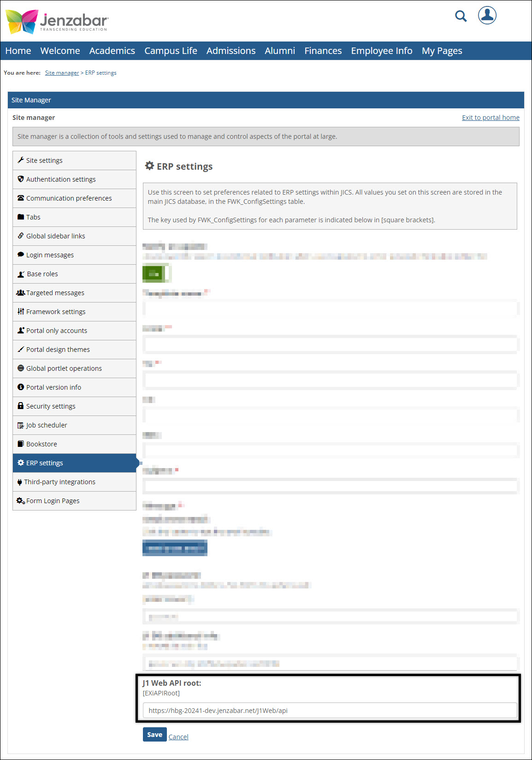Click the J1 Web API root field

[330, 710]
